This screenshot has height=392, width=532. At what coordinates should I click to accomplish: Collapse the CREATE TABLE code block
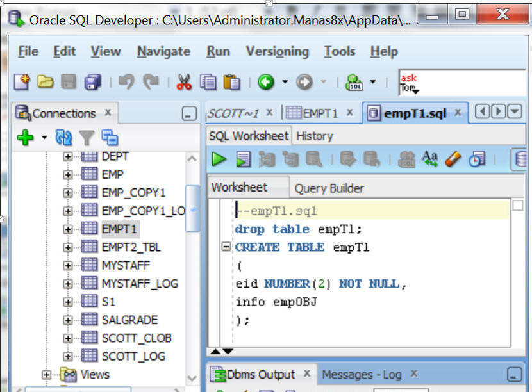[x=226, y=247]
